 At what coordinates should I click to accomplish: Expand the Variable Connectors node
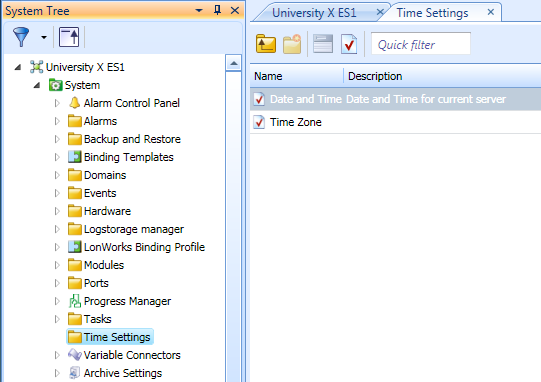57,355
